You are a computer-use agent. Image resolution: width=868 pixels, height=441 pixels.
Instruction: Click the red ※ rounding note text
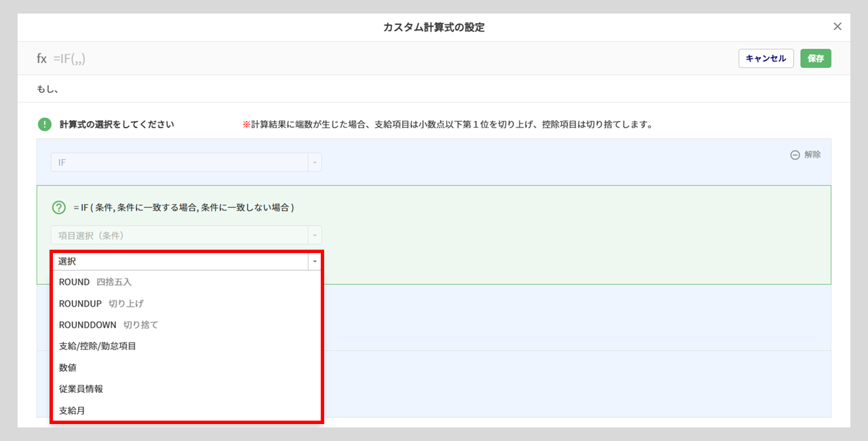pos(448,124)
